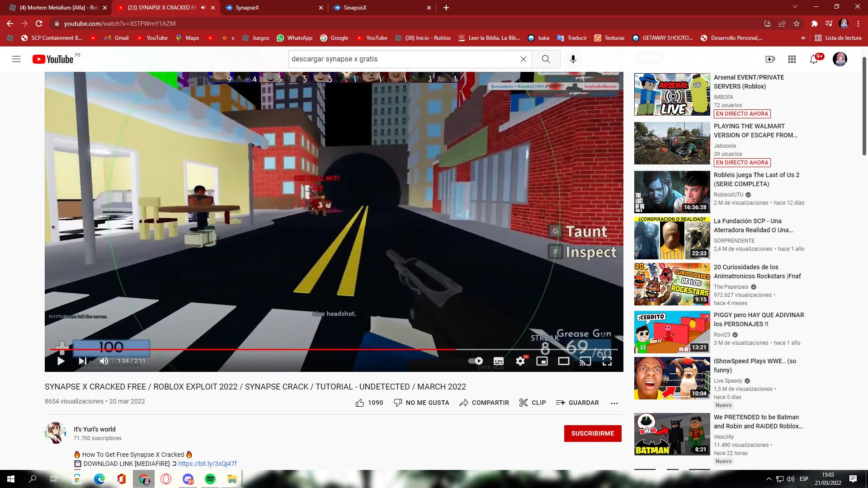Expand the hidden bookmarks chevron
This screenshot has width=868, height=488.
(x=803, y=38)
